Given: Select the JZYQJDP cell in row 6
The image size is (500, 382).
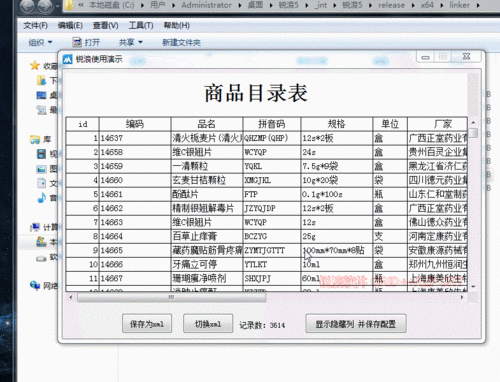Looking at the screenshot, I should point(272,208).
